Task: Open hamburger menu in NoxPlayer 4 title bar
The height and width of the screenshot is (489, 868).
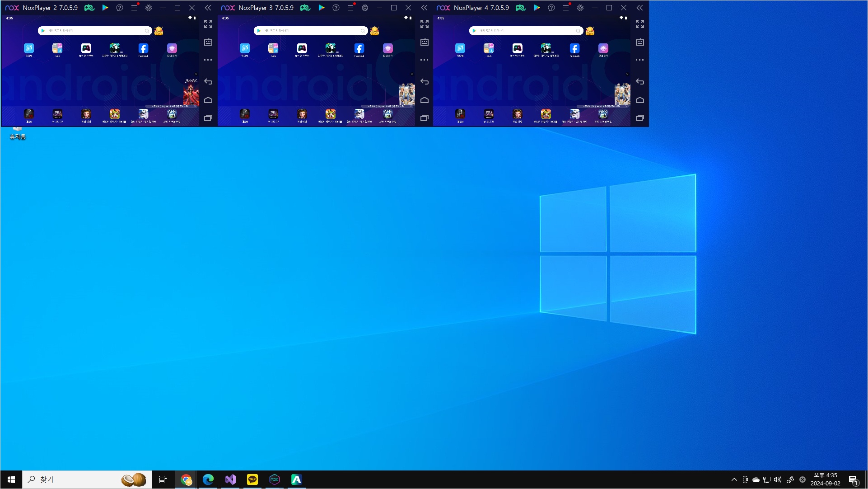Action: pos(566,8)
